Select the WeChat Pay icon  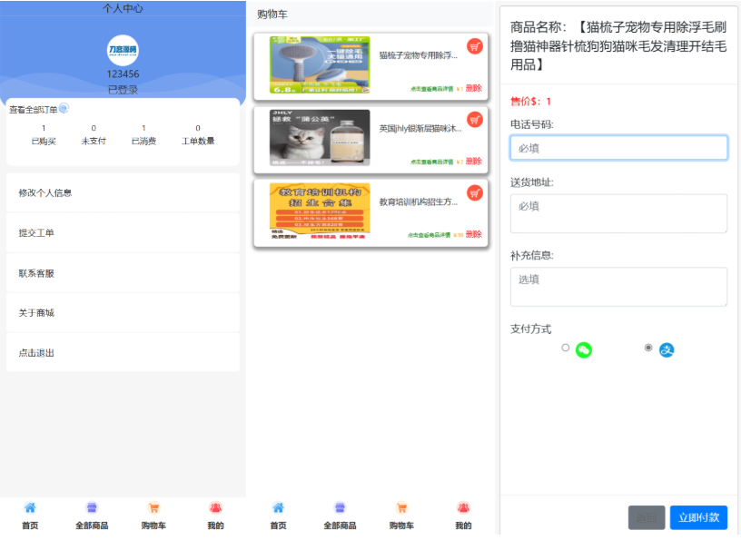pos(584,348)
